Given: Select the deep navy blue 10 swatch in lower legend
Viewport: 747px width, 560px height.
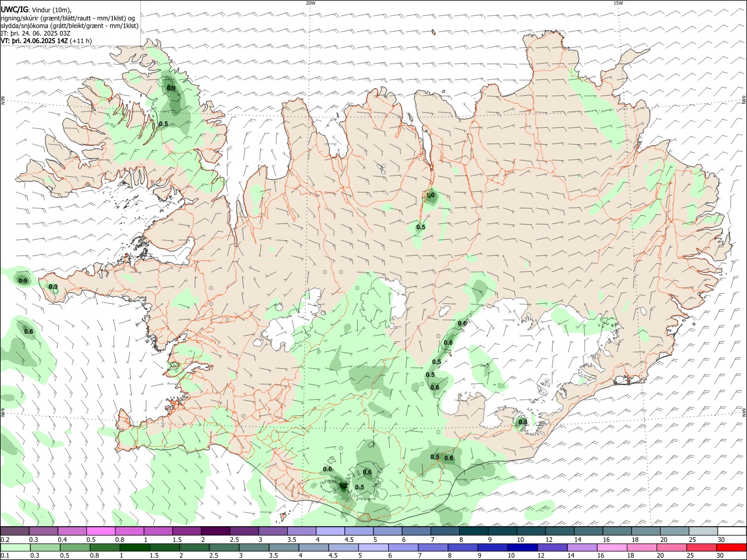Looking at the screenshot, I should point(521,548).
